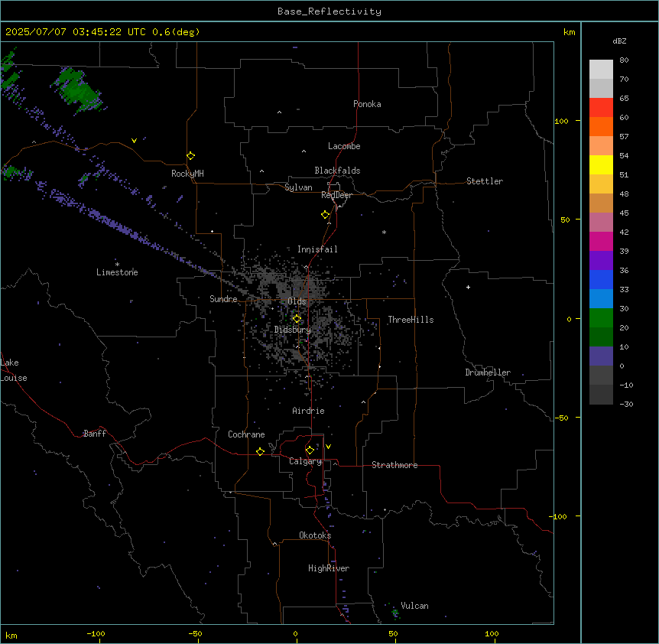Image resolution: width=659 pixels, height=644 pixels.
Task: Click the Sundre city label
Action: (223, 299)
